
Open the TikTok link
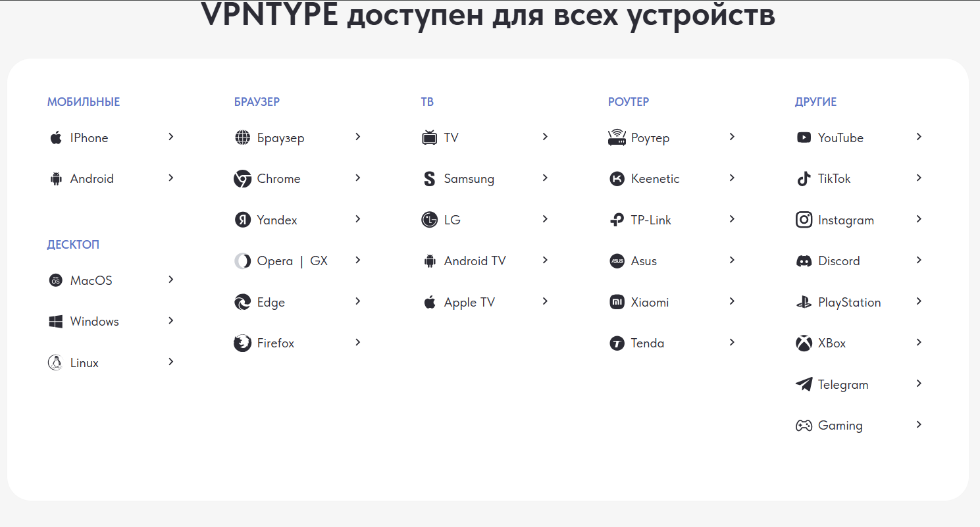(835, 179)
